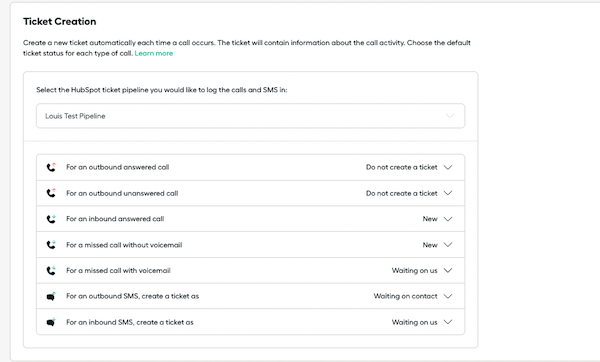Open the Learn more link
Image resolution: width=600 pixels, height=362 pixels.
click(153, 53)
